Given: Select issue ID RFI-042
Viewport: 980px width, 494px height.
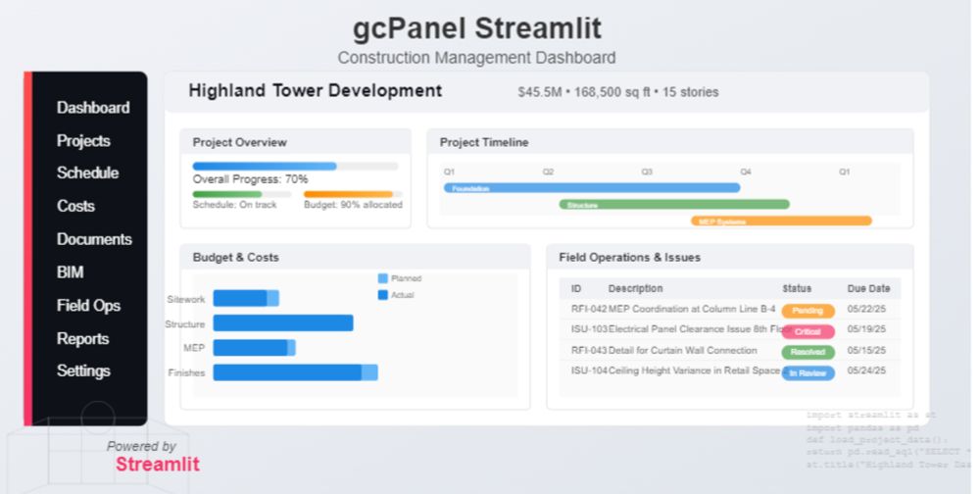Looking at the screenshot, I should pyautogui.click(x=589, y=309).
